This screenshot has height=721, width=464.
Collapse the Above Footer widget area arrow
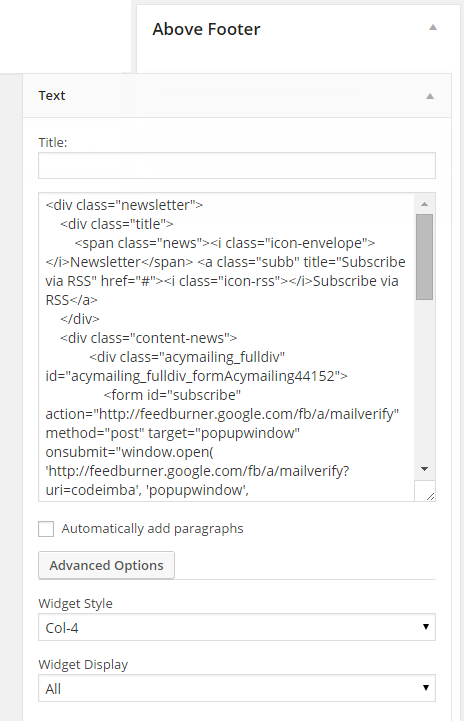(x=433, y=28)
